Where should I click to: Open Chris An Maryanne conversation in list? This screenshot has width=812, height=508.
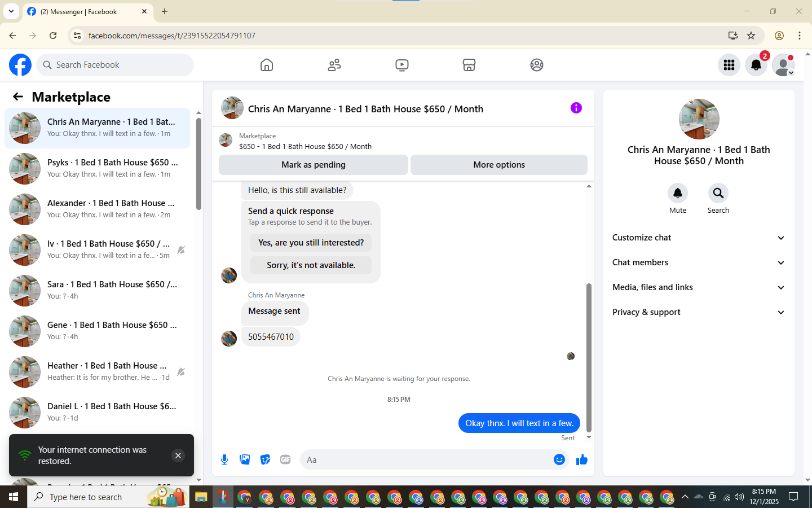click(x=98, y=128)
